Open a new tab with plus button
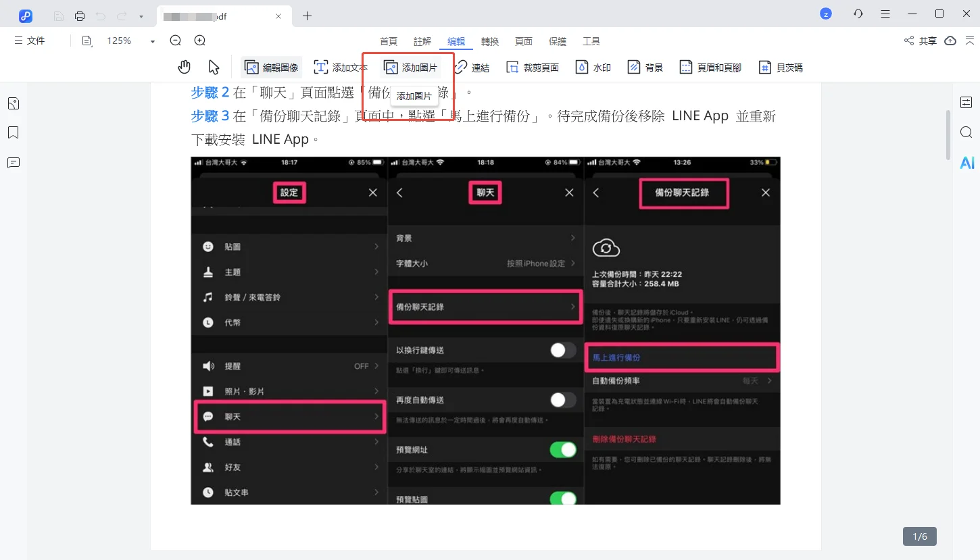The image size is (980, 560). click(x=308, y=16)
